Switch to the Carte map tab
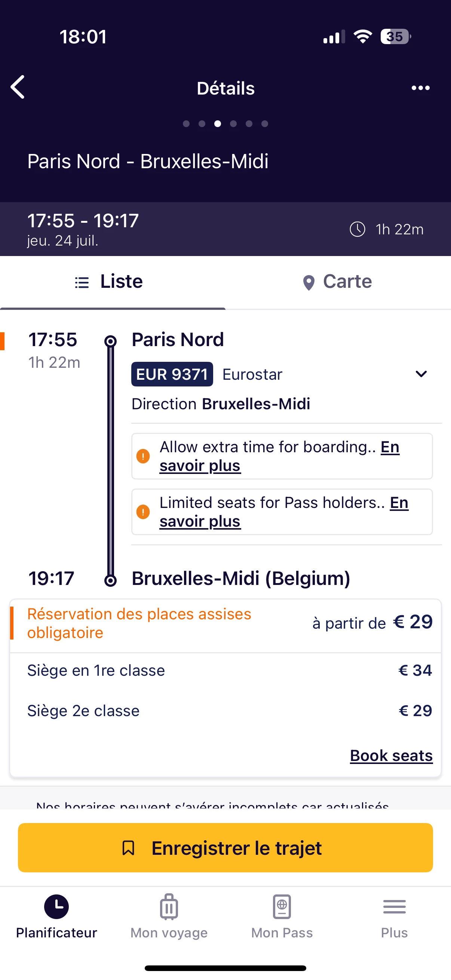The image size is (451, 980). 338,282
